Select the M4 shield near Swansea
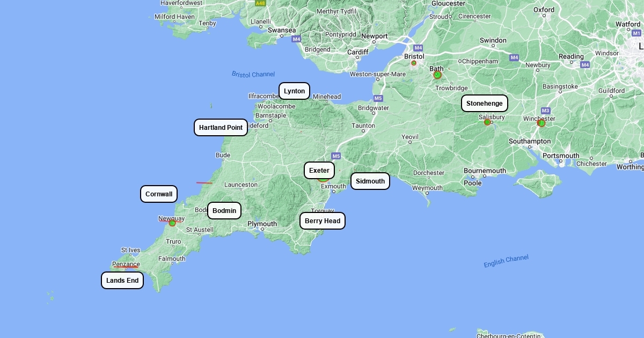Image resolution: width=644 pixels, height=338 pixels. point(296,39)
